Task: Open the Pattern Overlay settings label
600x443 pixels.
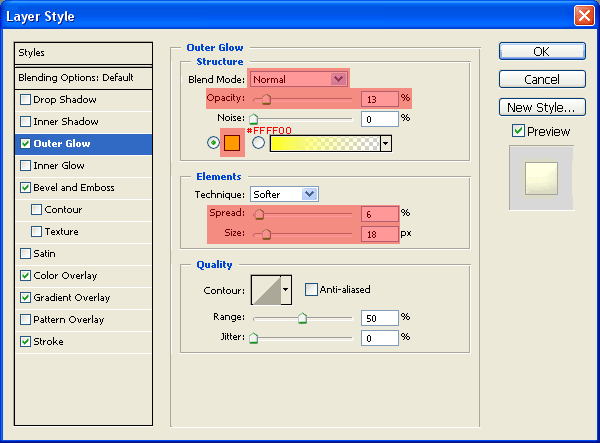Action: (69, 320)
